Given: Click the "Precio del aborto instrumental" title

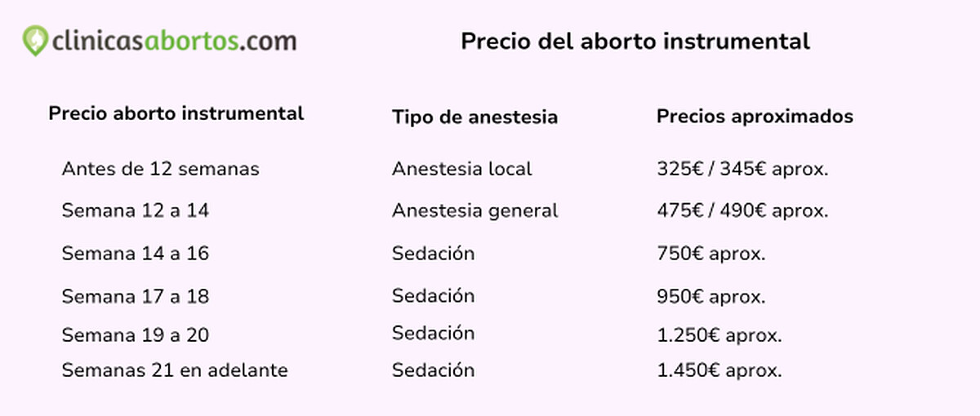Looking at the screenshot, I should tap(635, 42).
